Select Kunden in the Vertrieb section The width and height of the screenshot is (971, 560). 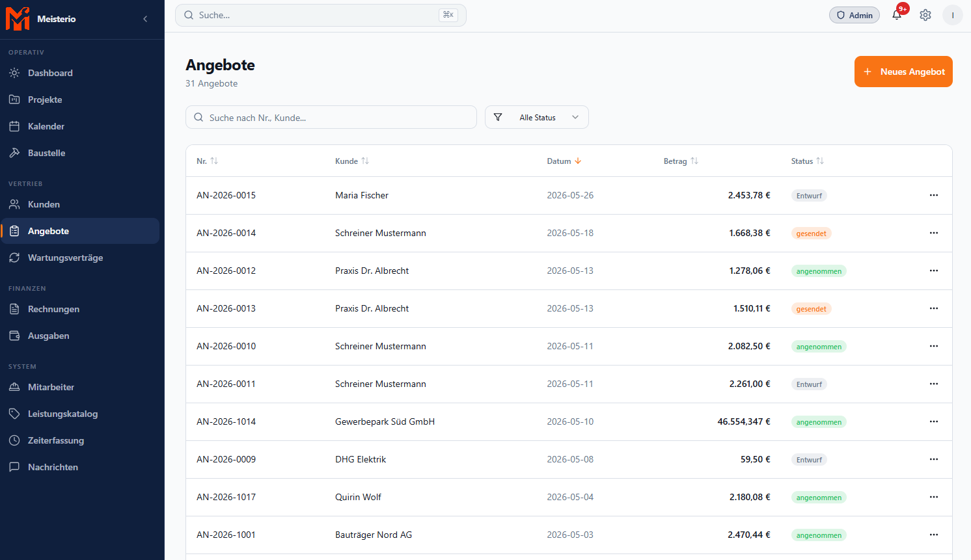(x=80, y=204)
